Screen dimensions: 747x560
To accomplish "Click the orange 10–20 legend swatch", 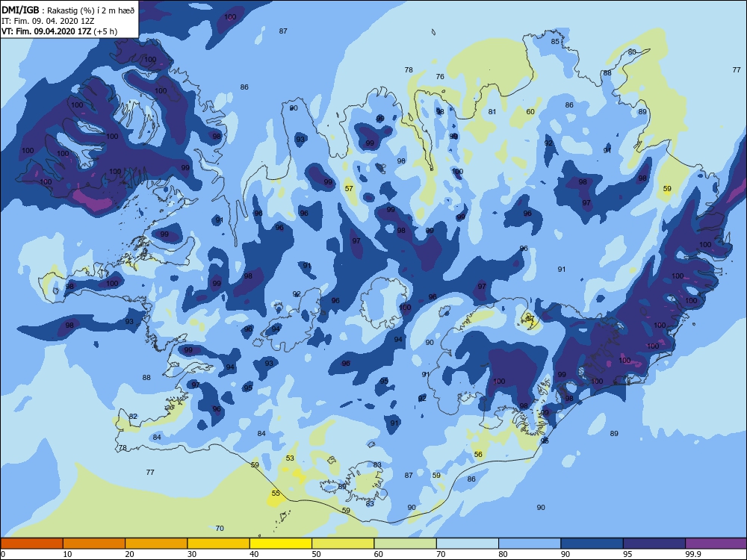I will point(94,544).
